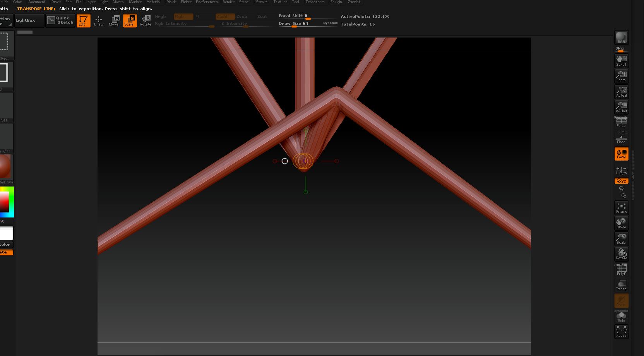
Task: Select the Scroll canvas icon
Action: point(621,60)
